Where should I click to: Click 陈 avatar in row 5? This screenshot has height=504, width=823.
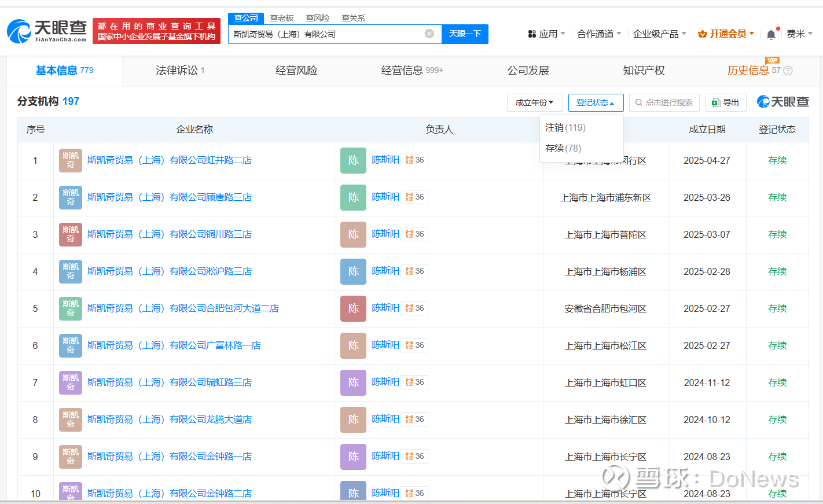coord(353,308)
